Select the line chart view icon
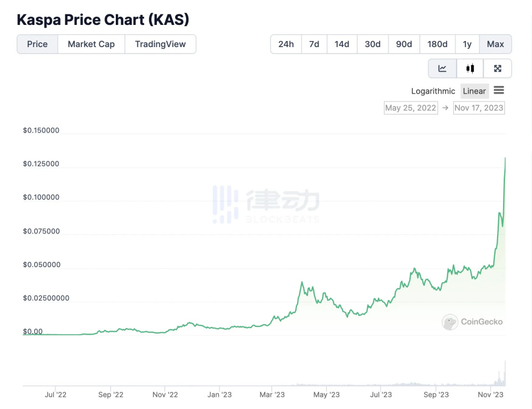Image resolution: width=532 pixels, height=409 pixels. coord(442,68)
